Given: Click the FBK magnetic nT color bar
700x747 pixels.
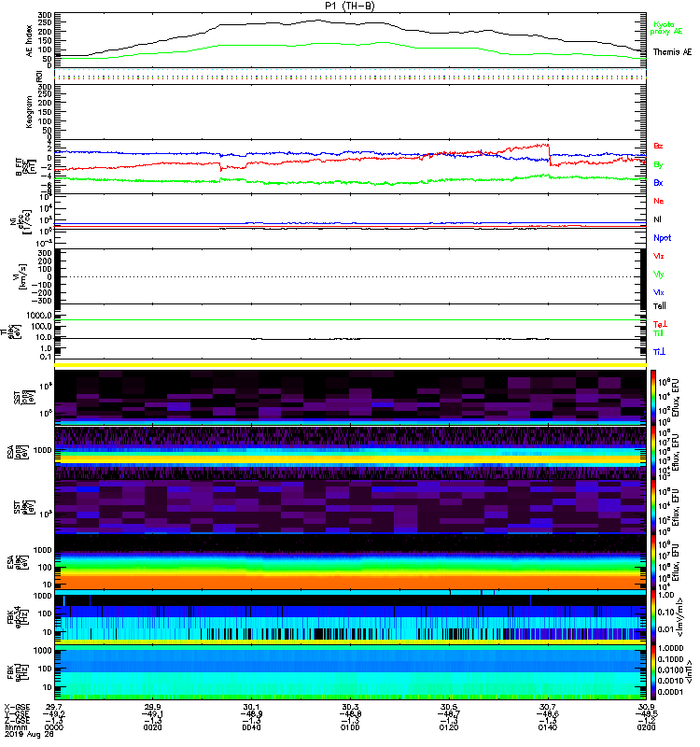Looking at the screenshot, I should pyautogui.click(x=653, y=672).
